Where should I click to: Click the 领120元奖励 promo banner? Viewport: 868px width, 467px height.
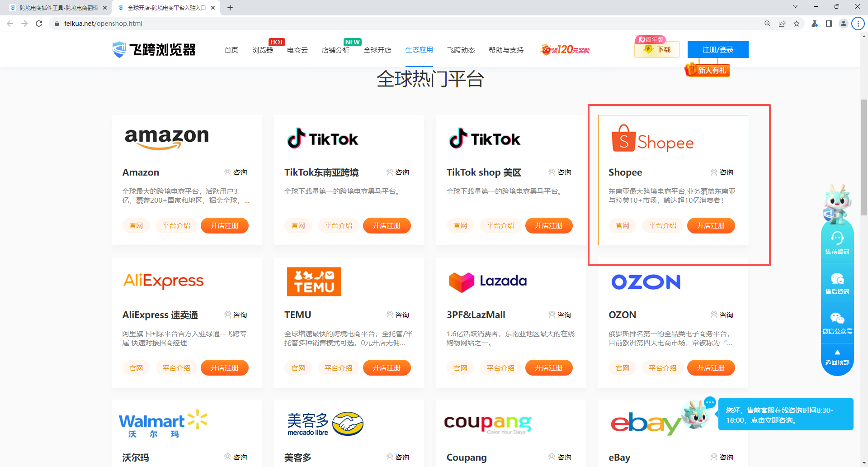[565, 49]
